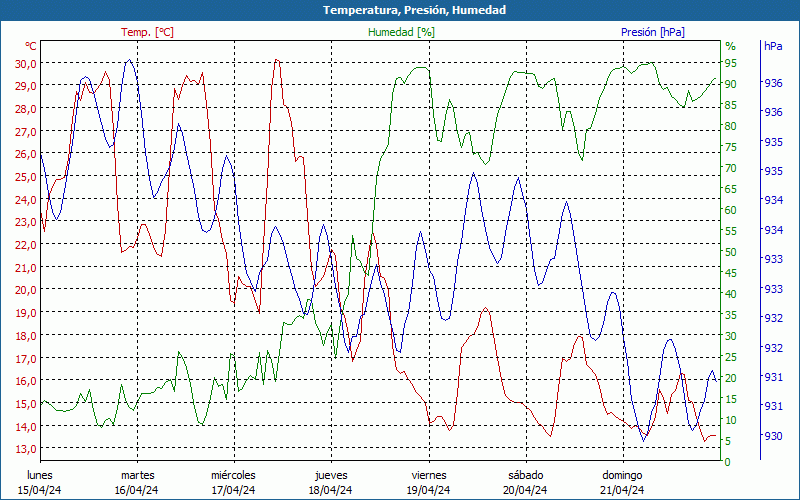
Task: Click the green '40' humidity axis tick
Action: [731, 294]
